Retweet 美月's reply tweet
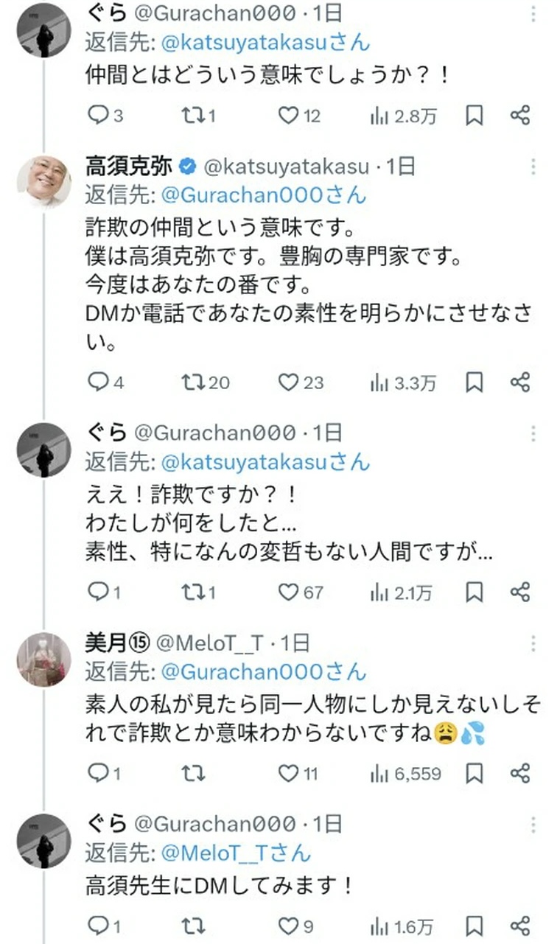 tap(192, 772)
